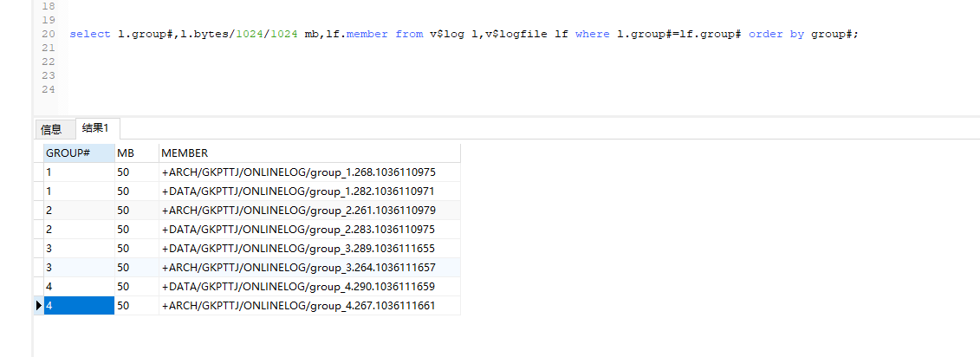Click the current-row arrow indicator
Image resolution: width=980 pixels, height=357 pixels.
click(39, 306)
